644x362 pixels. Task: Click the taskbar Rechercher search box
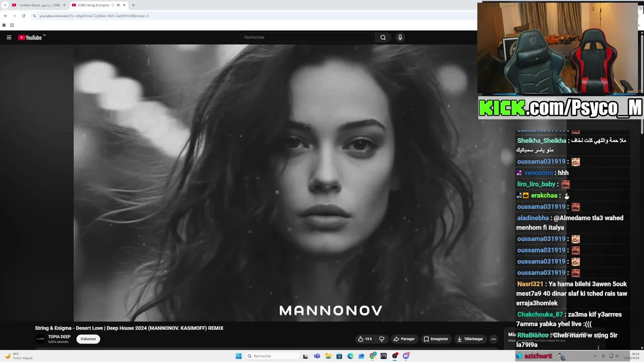(272, 356)
